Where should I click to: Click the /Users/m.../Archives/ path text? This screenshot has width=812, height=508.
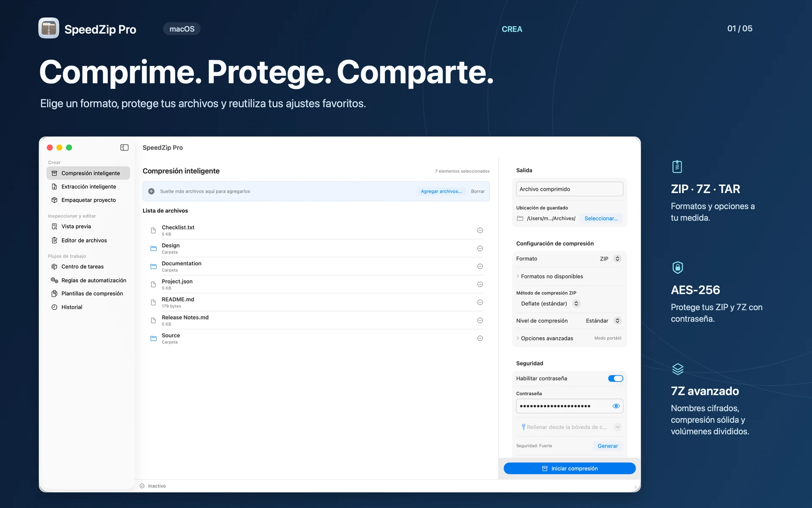click(551, 218)
